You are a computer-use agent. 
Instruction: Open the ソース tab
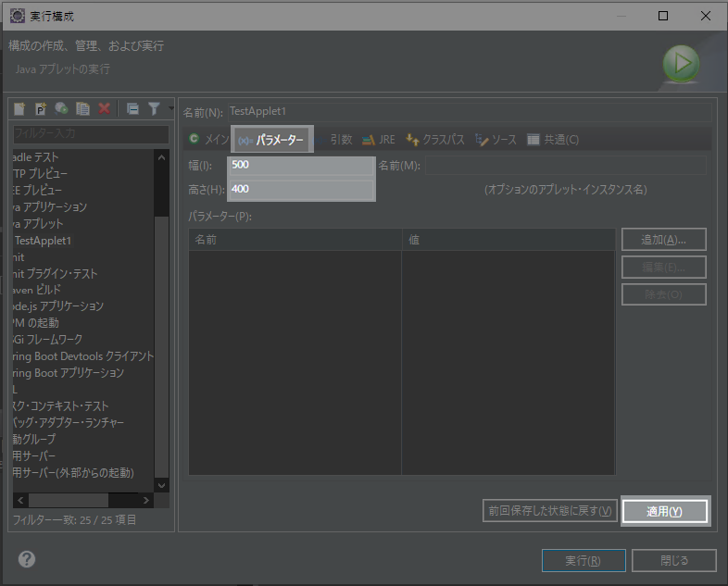coord(496,139)
